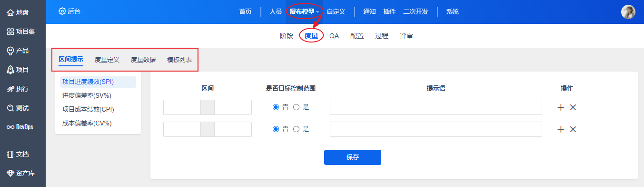The width and height of the screenshot is (644, 187).
Task: Click the first row 提示语 input field
Action: (x=436, y=107)
